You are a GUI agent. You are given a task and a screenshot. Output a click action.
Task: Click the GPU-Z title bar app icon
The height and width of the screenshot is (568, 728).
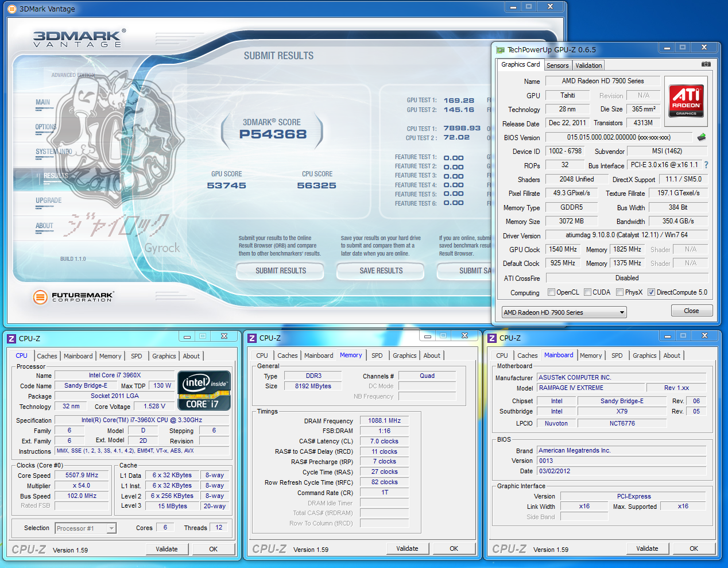(x=501, y=50)
